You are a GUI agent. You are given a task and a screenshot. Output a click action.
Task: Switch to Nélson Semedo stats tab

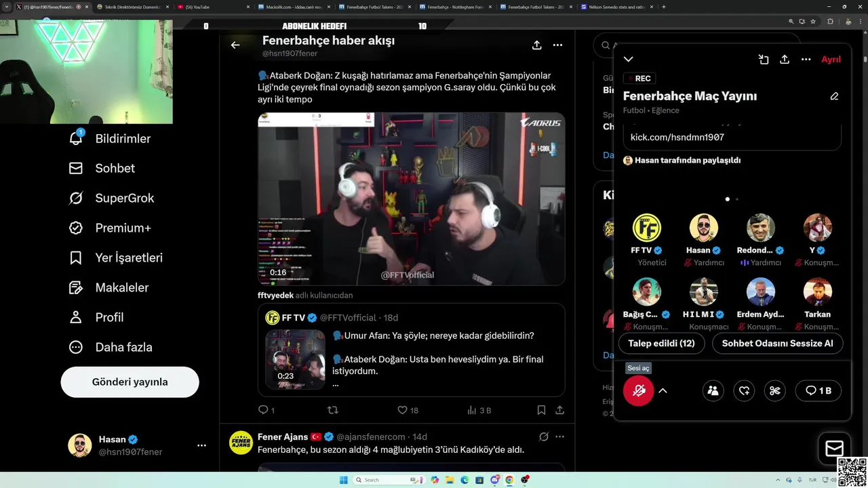pyautogui.click(x=618, y=7)
